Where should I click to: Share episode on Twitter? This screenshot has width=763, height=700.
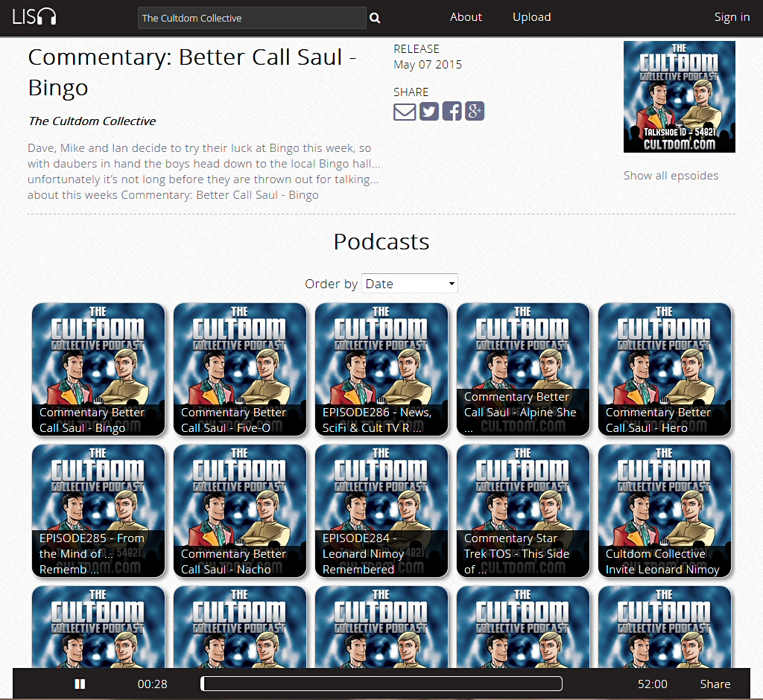coord(428,112)
